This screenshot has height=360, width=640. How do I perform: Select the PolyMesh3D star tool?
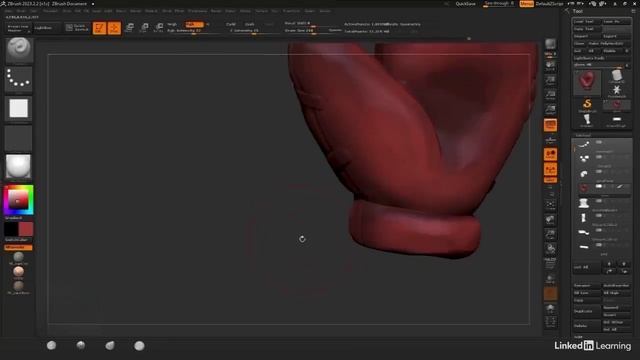[617, 91]
